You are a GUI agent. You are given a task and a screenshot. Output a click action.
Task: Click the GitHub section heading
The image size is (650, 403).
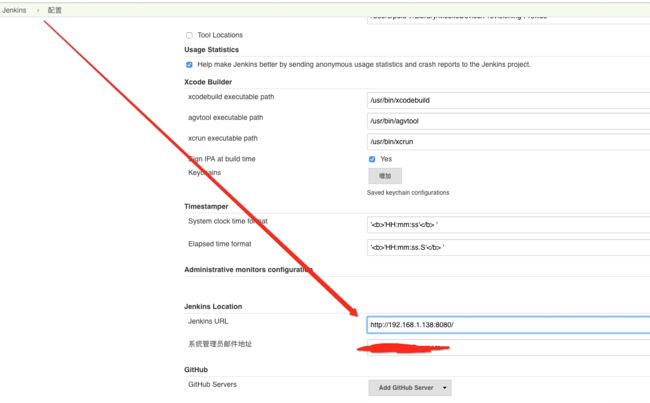[x=196, y=370]
